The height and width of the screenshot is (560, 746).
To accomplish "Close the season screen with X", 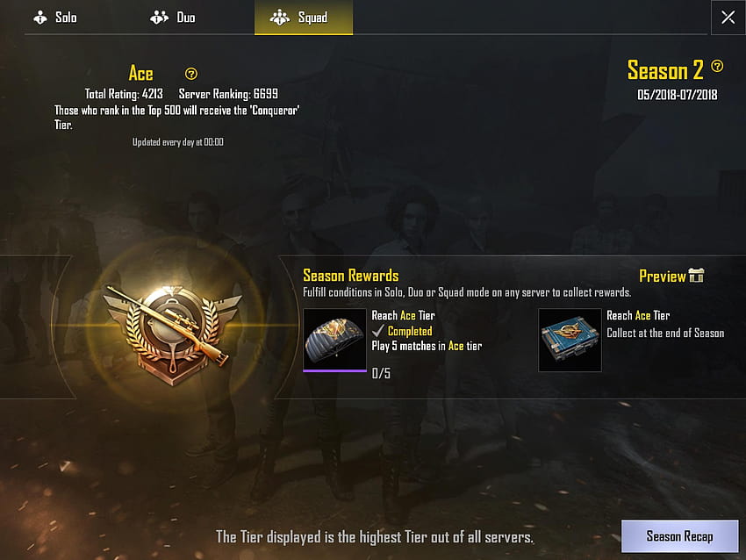I will pos(728,18).
